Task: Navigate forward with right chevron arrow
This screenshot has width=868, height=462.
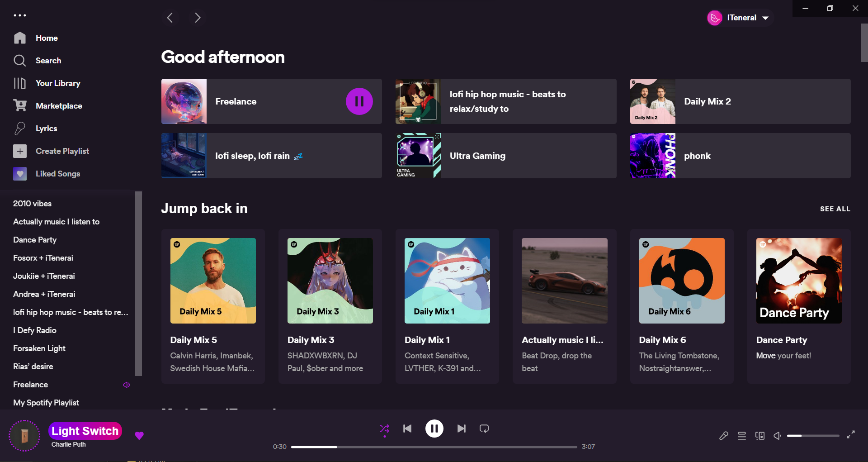Action: click(x=198, y=18)
